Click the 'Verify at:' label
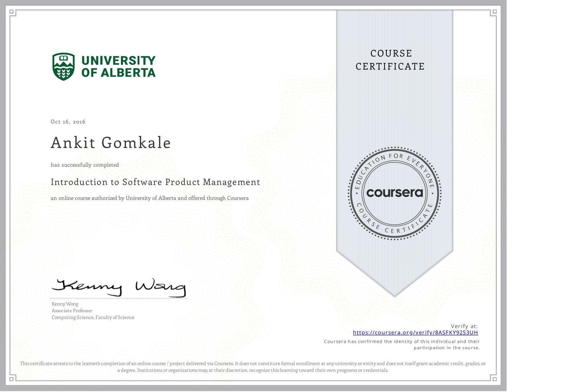 [464, 326]
